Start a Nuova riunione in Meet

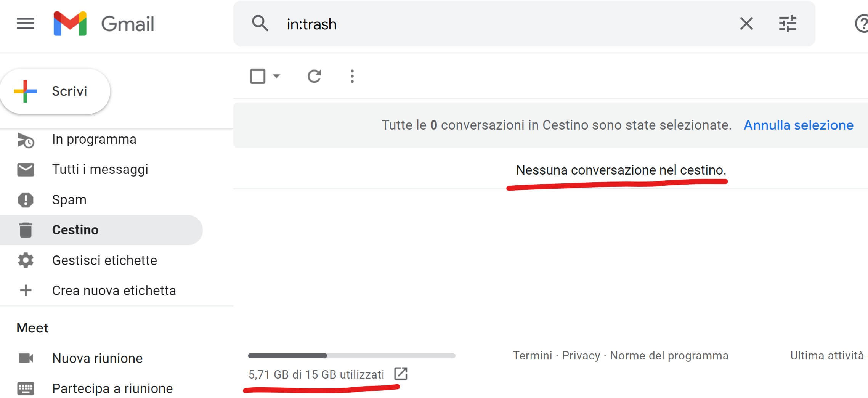97,358
